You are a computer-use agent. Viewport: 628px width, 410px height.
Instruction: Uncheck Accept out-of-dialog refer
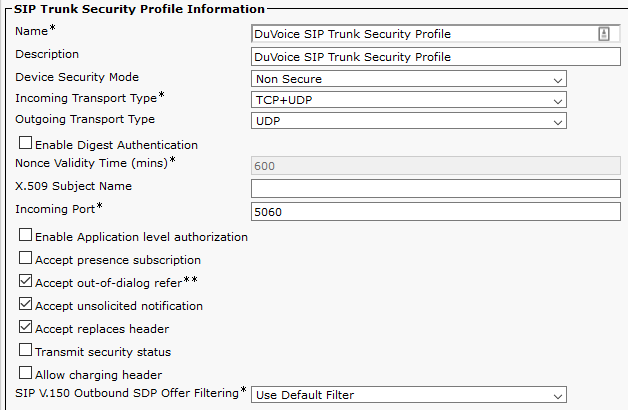coord(25,281)
